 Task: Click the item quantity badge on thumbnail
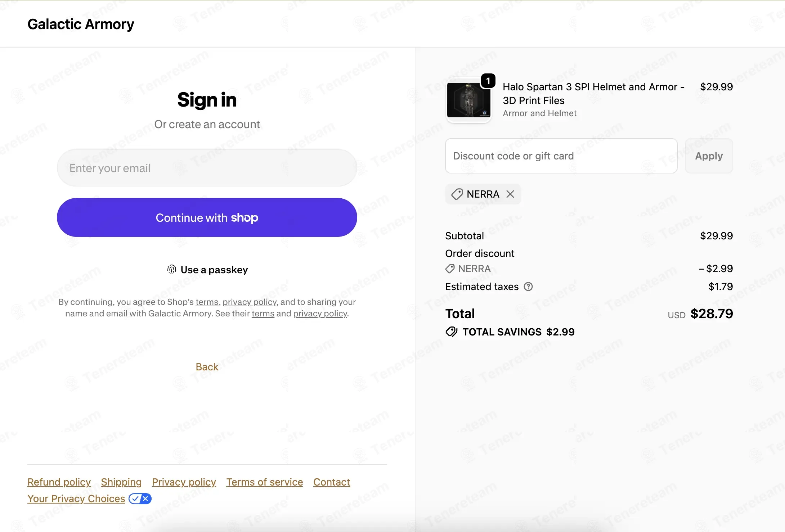tap(488, 81)
